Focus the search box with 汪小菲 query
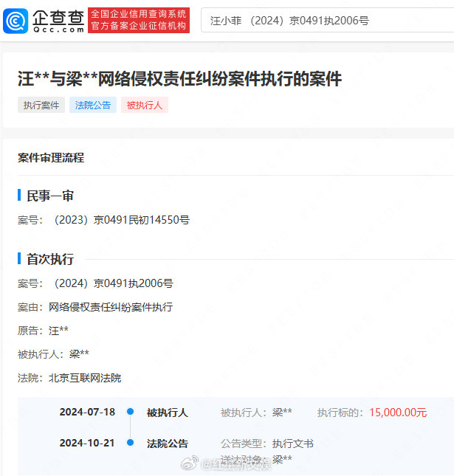 click(x=327, y=21)
